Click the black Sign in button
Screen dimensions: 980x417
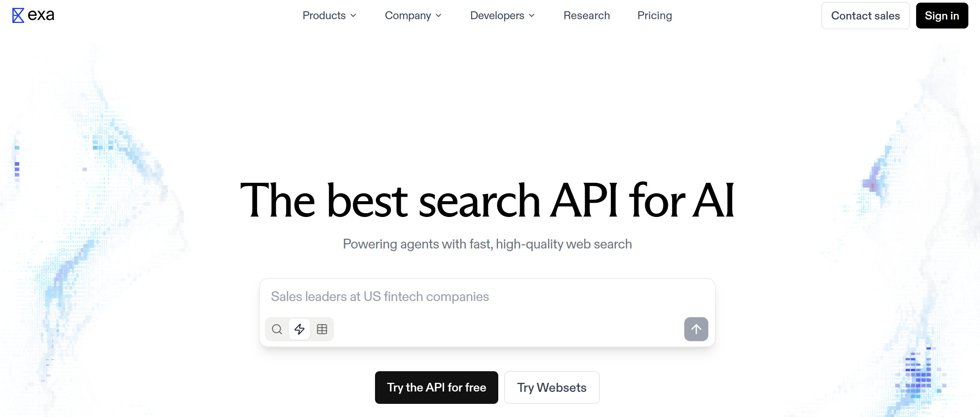[x=942, y=16]
